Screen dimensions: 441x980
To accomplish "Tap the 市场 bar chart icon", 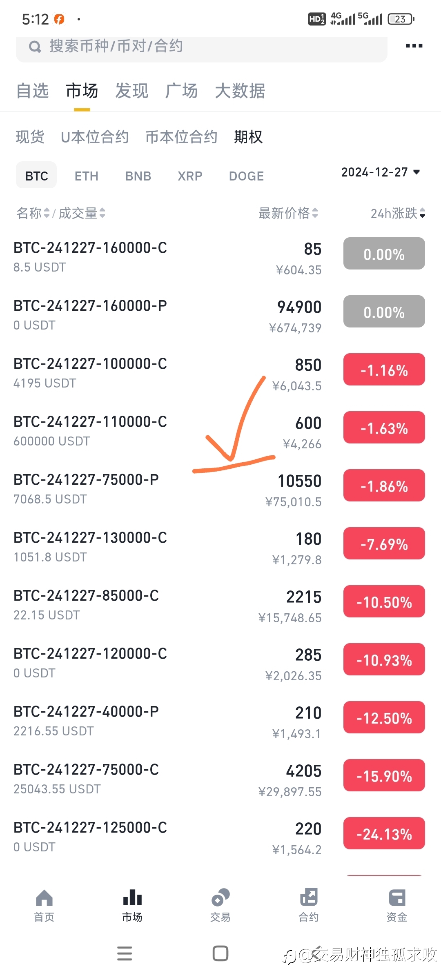I will 132,897.
